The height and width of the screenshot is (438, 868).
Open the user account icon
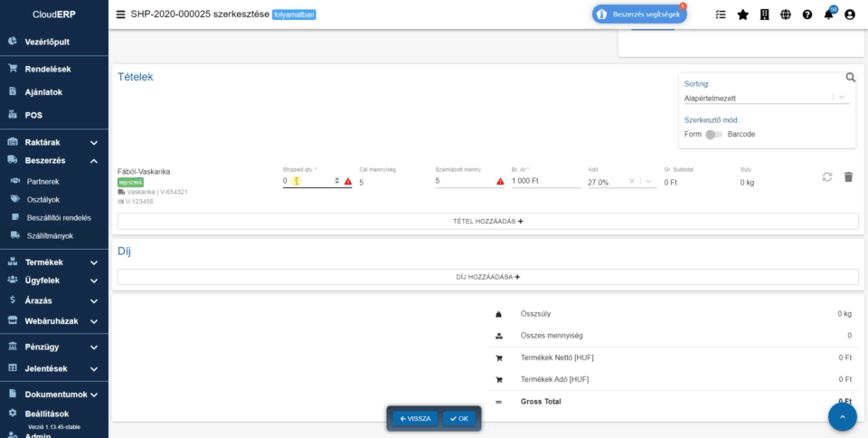tap(849, 14)
